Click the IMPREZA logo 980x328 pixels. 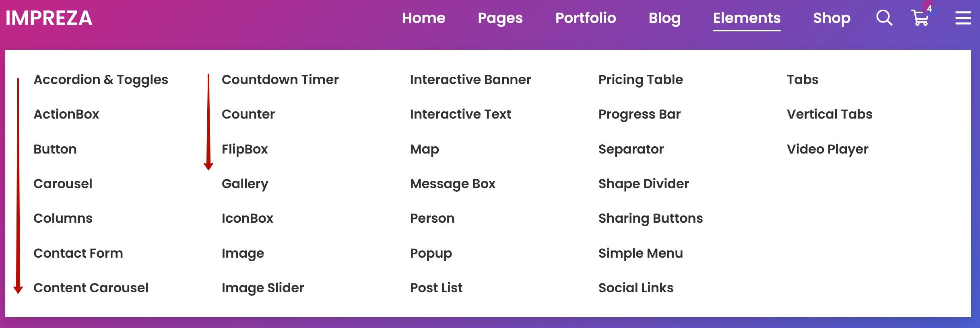[49, 18]
